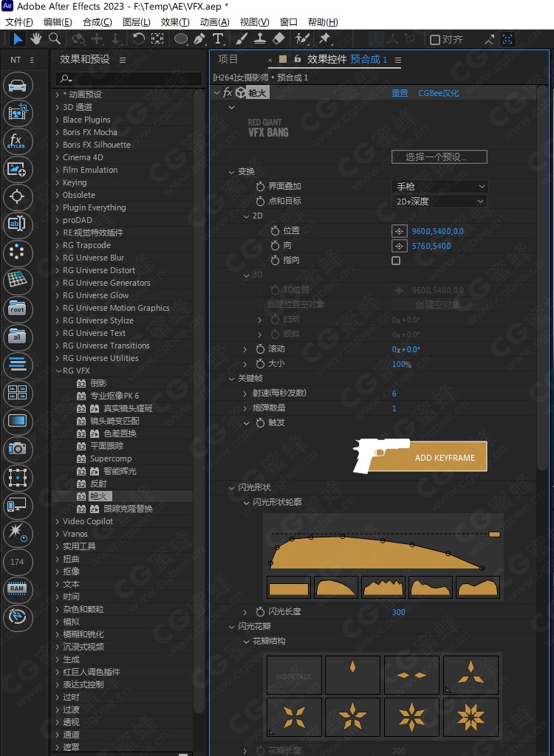Select the arrow Selection tool
Screen dimensions: 554x756
[18, 39]
